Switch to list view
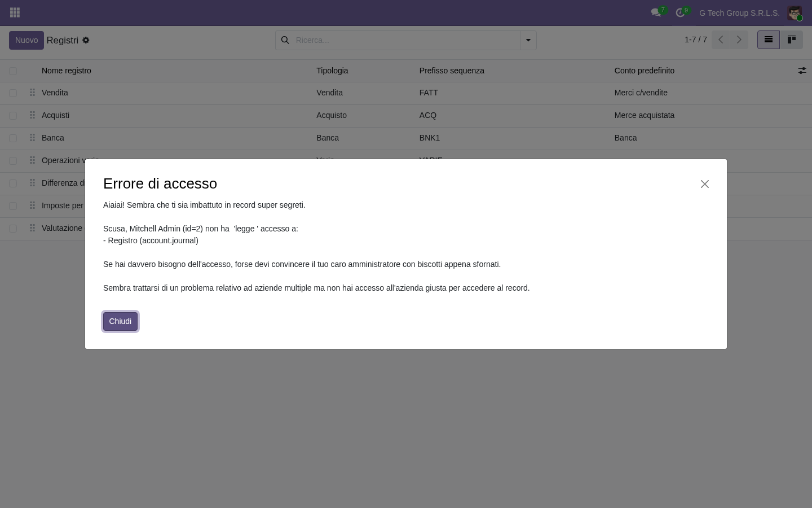This screenshot has width=812, height=508. [769, 40]
